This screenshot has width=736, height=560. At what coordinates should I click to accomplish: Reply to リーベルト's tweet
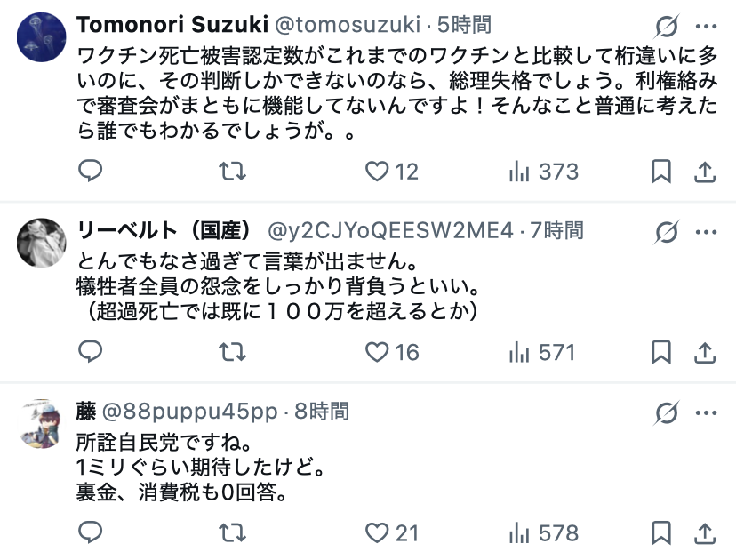[x=91, y=352]
